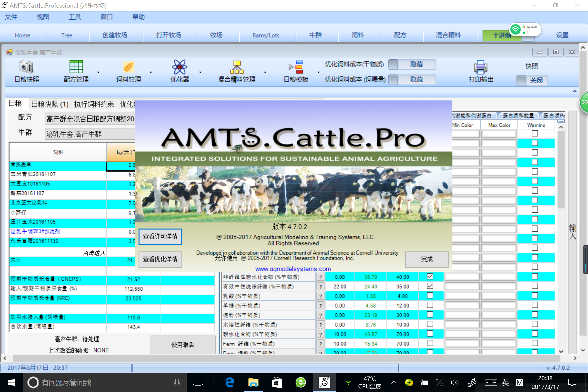Expand 混合精料管理 dropdown arrow

(265, 72)
